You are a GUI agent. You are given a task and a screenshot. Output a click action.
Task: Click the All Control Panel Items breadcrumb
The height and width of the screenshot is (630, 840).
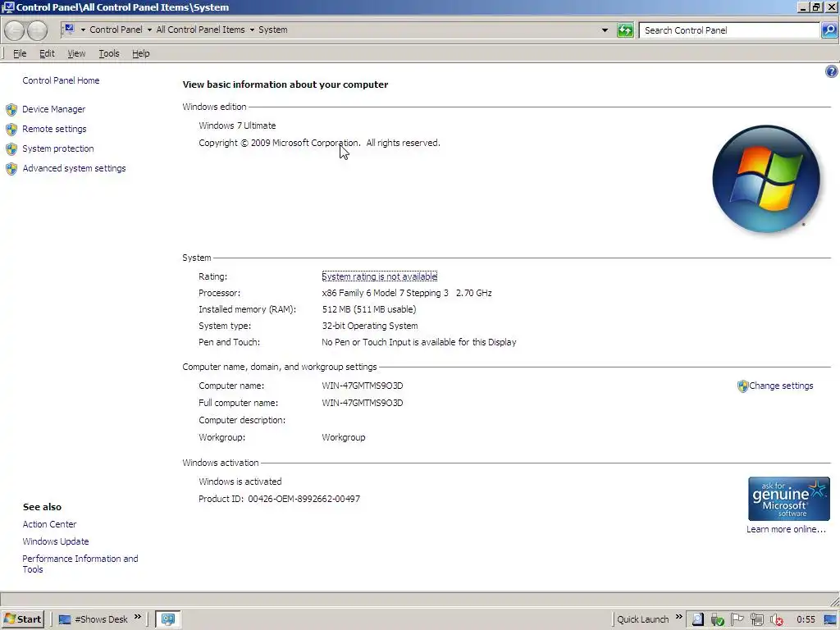click(200, 30)
